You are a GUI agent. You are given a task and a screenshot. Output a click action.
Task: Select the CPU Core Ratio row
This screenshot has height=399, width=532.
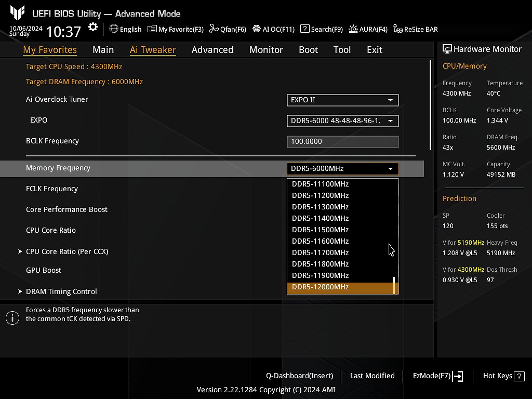point(51,230)
